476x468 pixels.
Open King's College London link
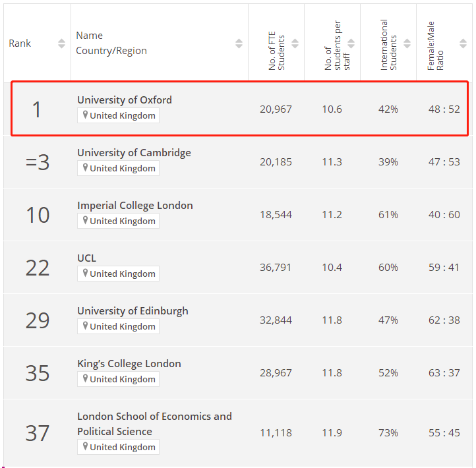(129, 364)
